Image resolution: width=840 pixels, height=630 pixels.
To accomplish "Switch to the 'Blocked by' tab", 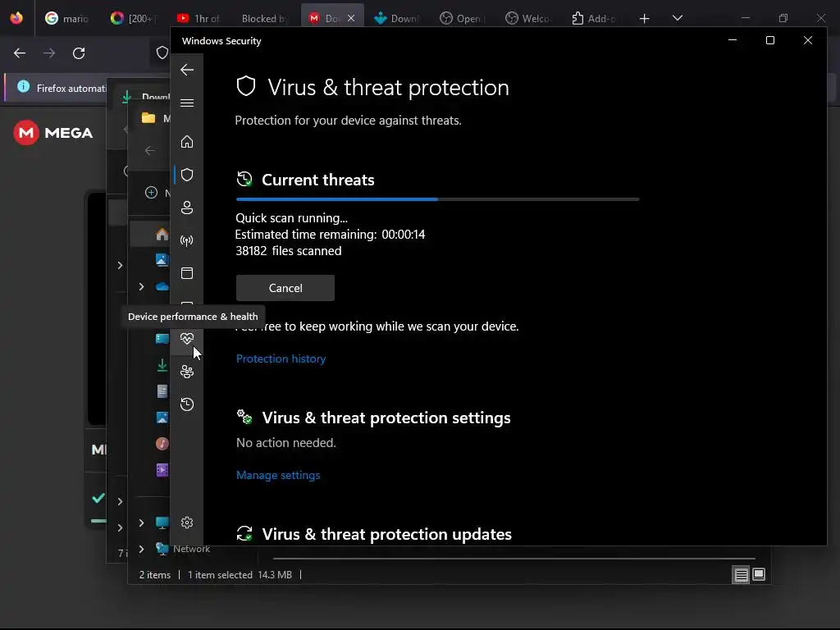I will pos(264,18).
